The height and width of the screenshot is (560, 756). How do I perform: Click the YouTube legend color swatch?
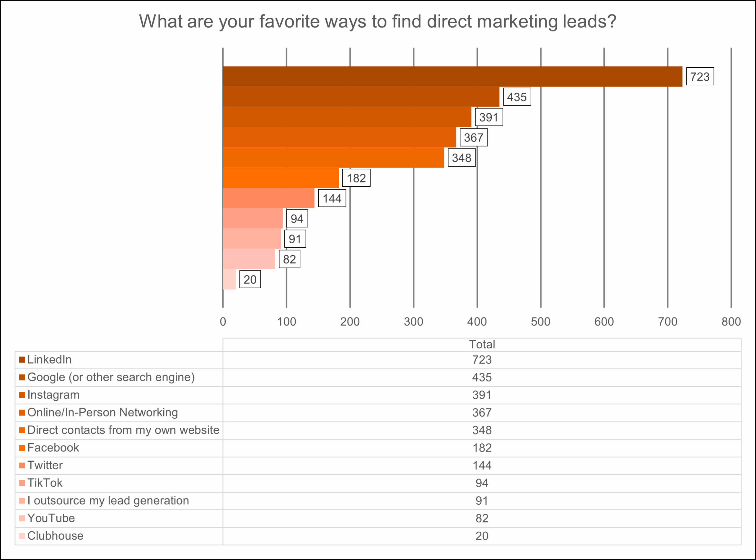pos(22,518)
